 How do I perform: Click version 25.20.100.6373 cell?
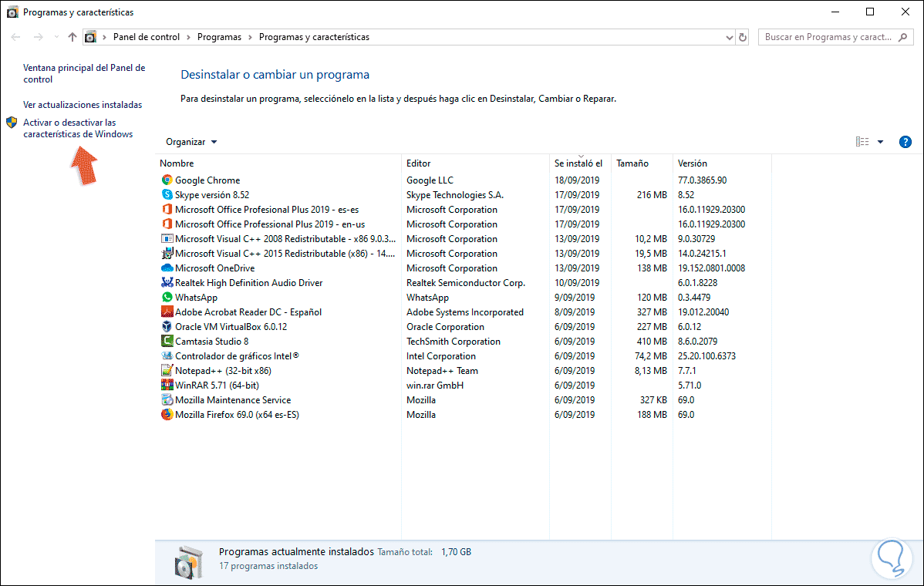click(706, 356)
